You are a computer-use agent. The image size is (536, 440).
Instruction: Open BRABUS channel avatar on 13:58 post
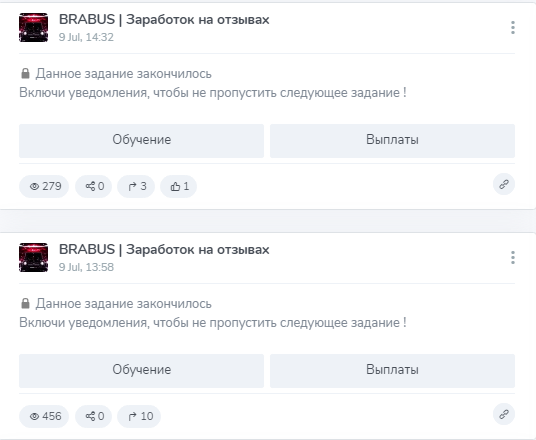point(34,258)
